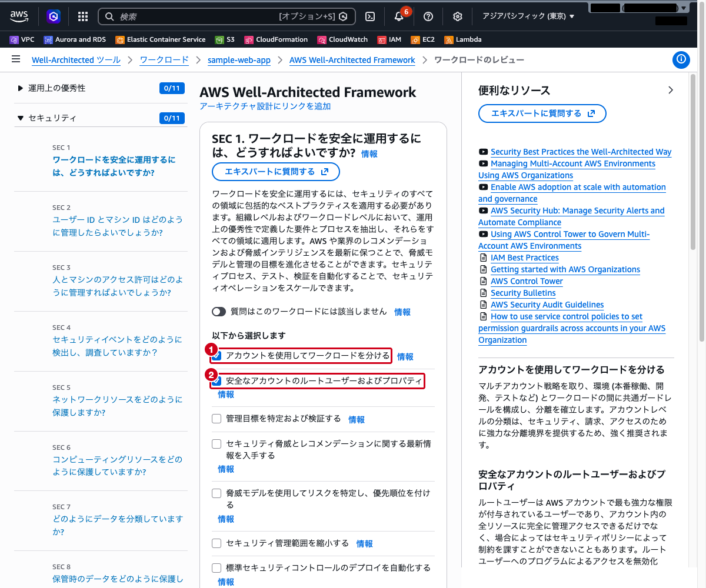Open the S3 bookmark
The height and width of the screenshot is (588, 706).
tap(225, 40)
